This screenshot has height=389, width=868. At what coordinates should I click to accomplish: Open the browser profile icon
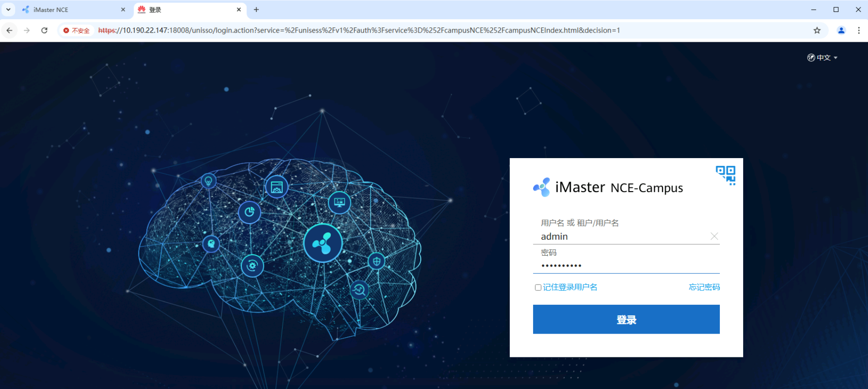[841, 30]
